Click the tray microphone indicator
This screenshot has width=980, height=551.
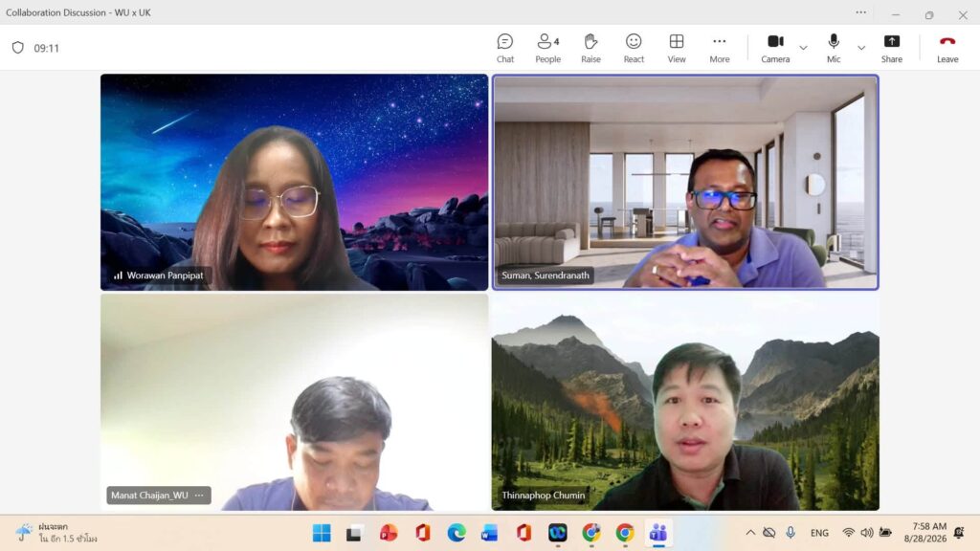pyautogui.click(x=791, y=532)
